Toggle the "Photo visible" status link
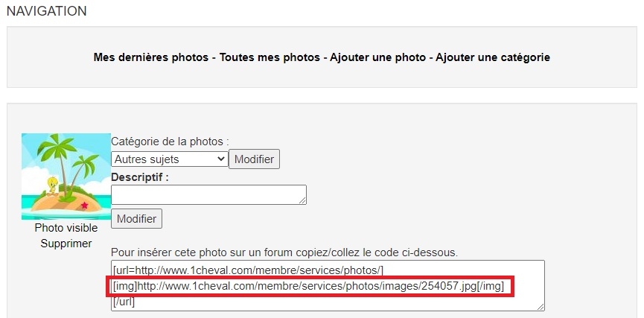The height and width of the screenshot is (318, 644). [66, 228]
